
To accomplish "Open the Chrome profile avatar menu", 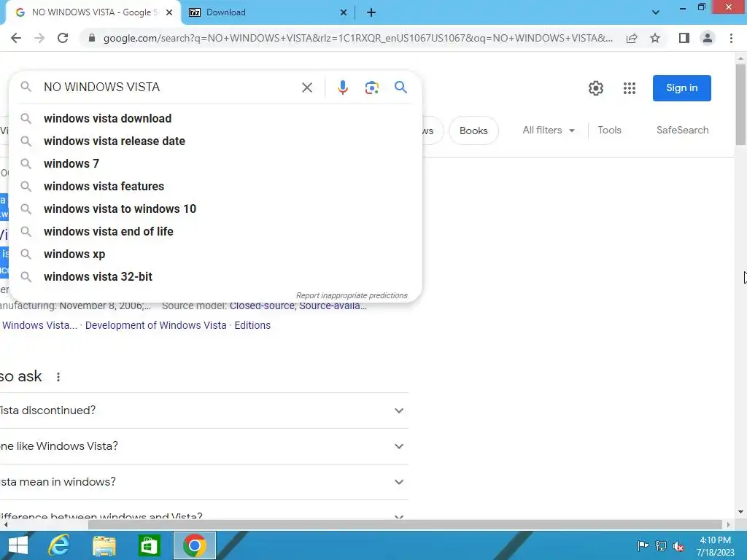I will click(708, 38).
